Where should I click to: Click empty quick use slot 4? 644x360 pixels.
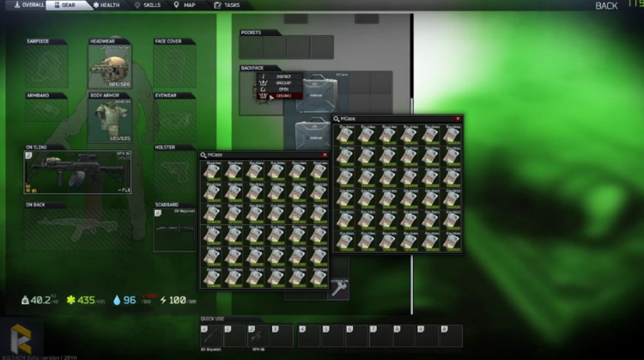[x=309, y=336]
